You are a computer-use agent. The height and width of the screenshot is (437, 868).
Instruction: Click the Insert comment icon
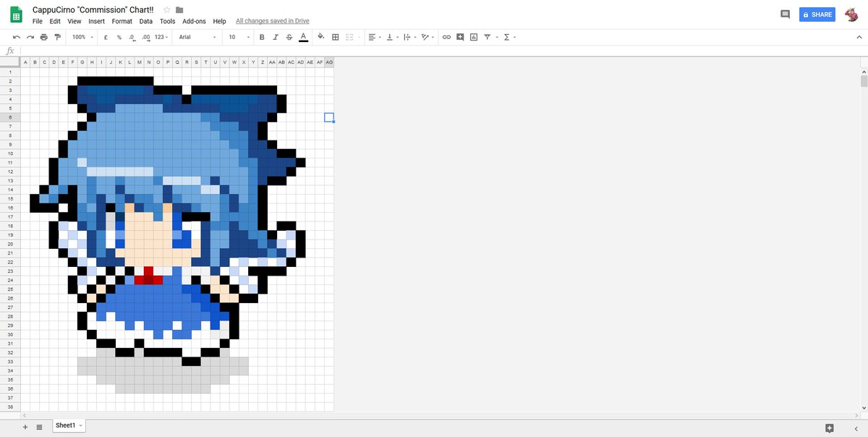[460, 37]
